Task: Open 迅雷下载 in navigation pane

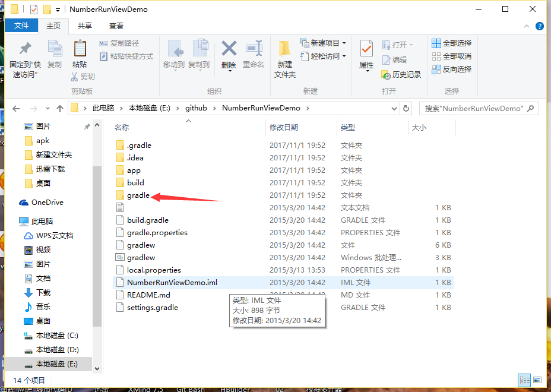Action: click(x=50, y=169)
